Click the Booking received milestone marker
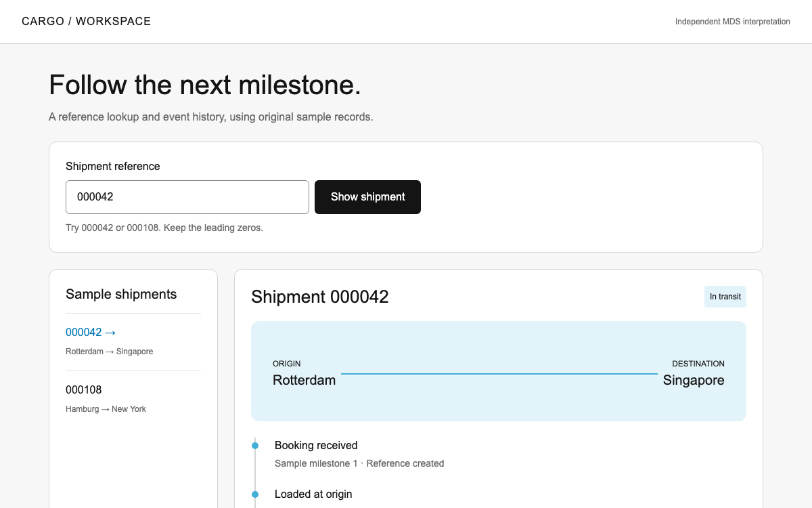Viewport: 812px width, 508px height. (255, 446)
